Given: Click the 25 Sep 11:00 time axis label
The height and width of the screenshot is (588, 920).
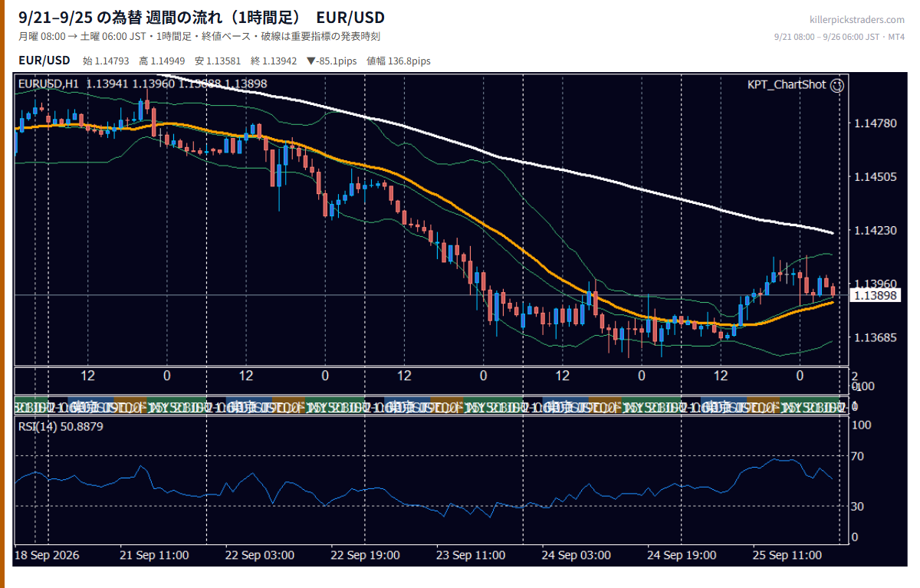Looking at the screenshot, I should [x=787, y=554].
